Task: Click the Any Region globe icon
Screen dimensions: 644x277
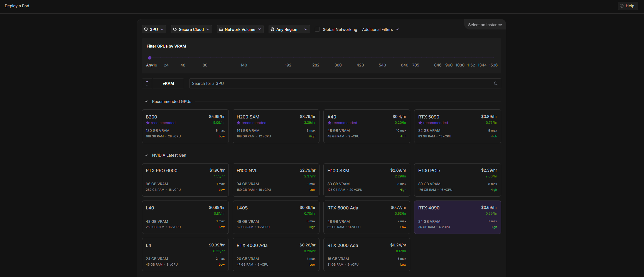Action: coord(272,29)
